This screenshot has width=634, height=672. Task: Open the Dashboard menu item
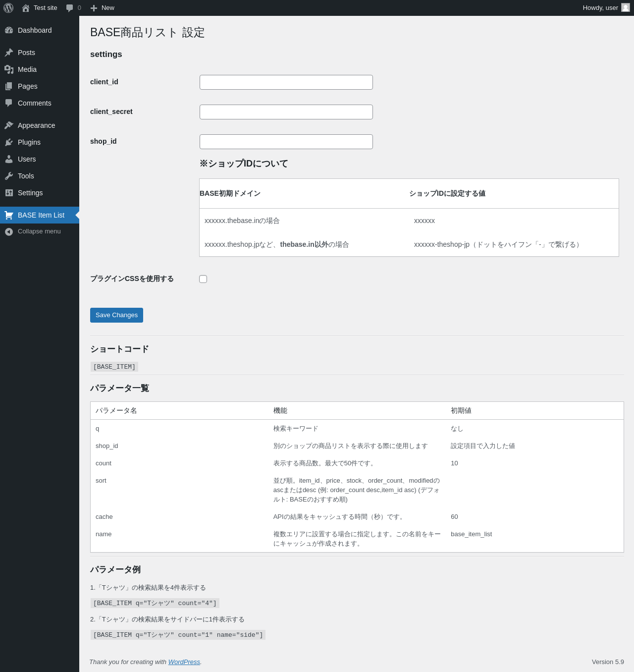[x=40, y=30]
